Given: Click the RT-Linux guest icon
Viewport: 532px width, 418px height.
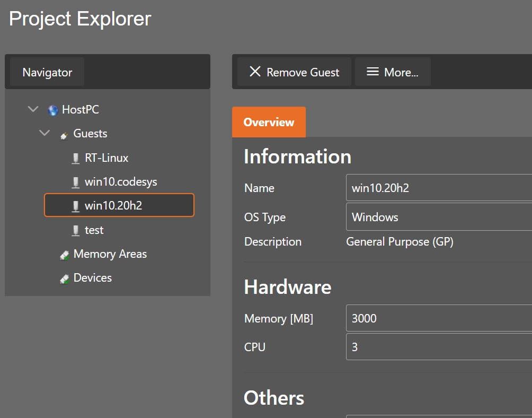Looking at the screenshot, I should click(x=76, y=159).
